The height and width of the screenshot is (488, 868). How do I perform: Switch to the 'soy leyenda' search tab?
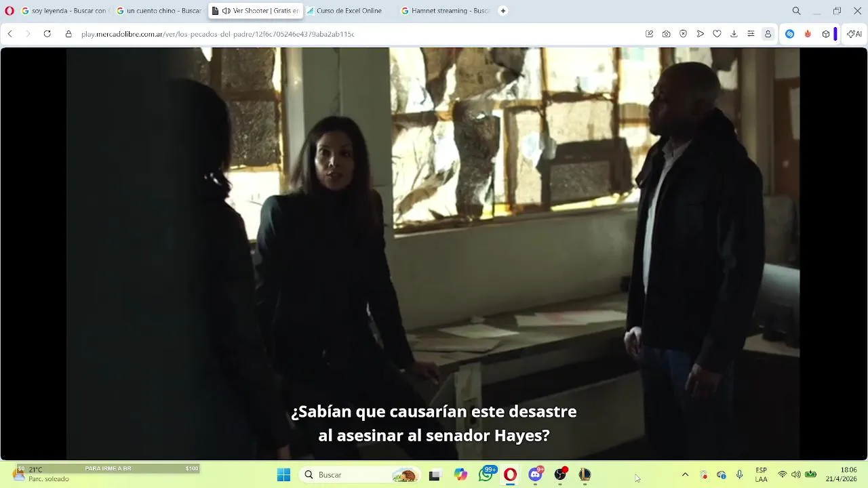point(64,11)
